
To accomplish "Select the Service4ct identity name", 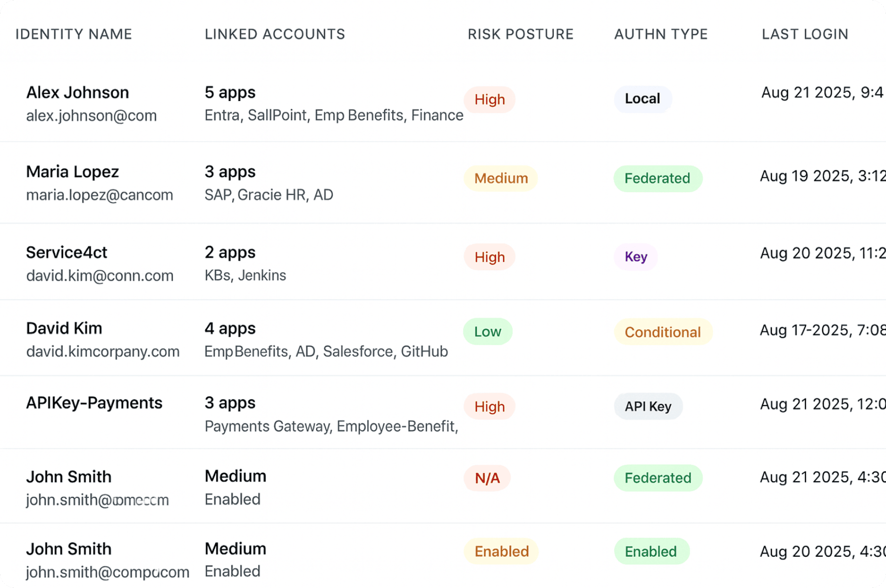I will (x=67, y=253).
